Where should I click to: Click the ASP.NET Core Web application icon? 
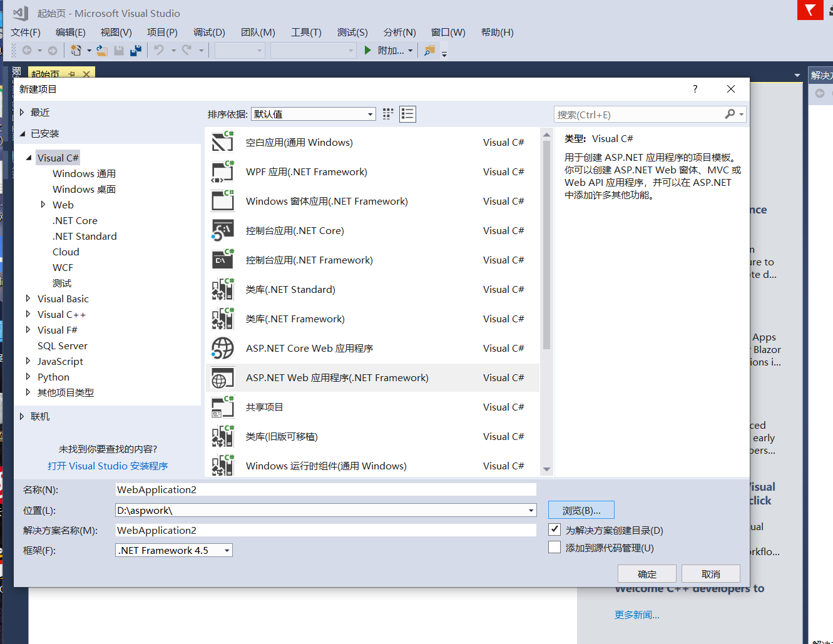pos(223,348)
